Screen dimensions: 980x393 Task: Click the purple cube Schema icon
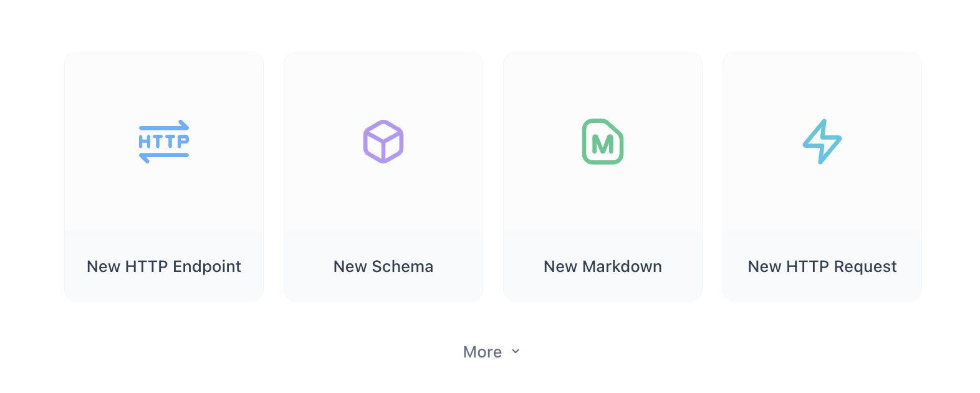(x=383, y=142)
